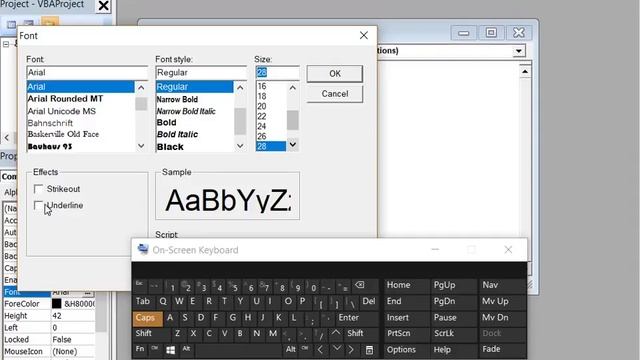This screenshot has height=360, width=640.
Task: Click font list scroll-down arrow
Action: pos(141,146)
